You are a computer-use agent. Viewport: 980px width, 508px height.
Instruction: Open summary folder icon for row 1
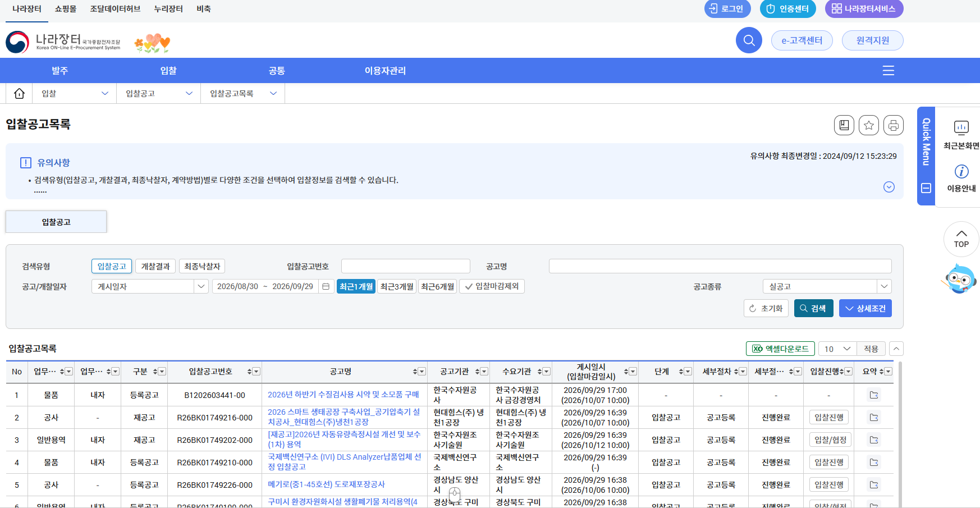(874, 395)
